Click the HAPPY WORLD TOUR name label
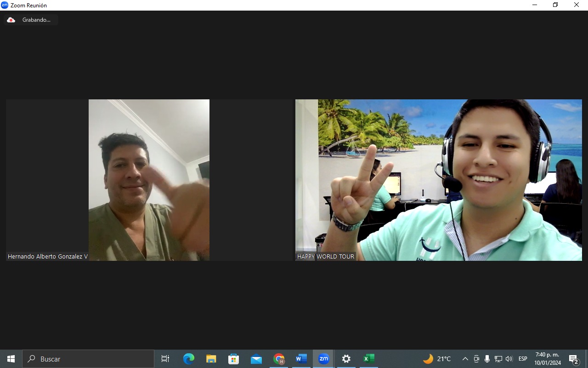 [x=326, y=256]
